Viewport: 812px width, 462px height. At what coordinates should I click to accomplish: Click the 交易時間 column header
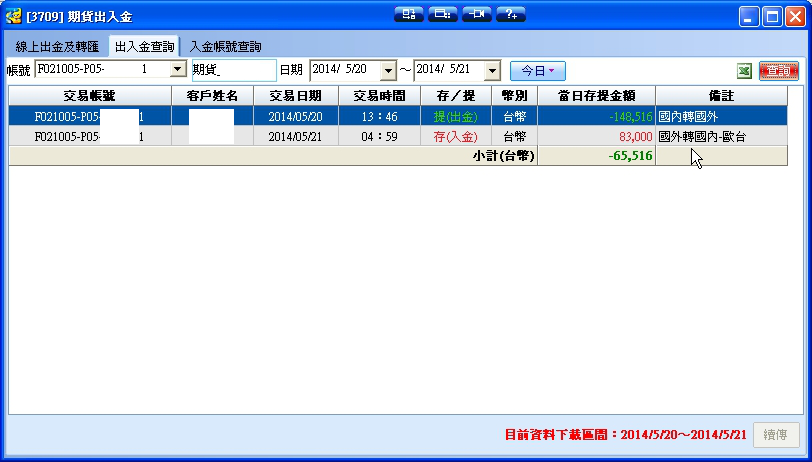click(x=380, y=96)
